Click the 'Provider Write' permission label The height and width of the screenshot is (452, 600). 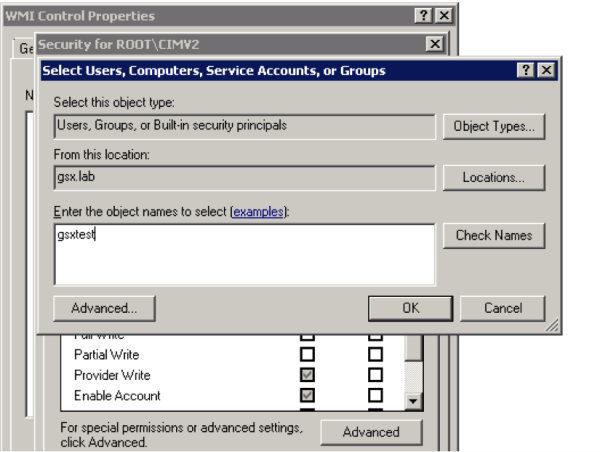pyautogui.click(x=112, y=375)
